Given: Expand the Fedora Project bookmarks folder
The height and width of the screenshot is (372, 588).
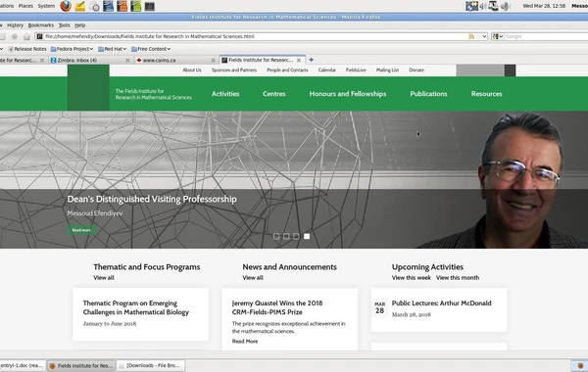Looking at the screenshot, I should [72, 49].
